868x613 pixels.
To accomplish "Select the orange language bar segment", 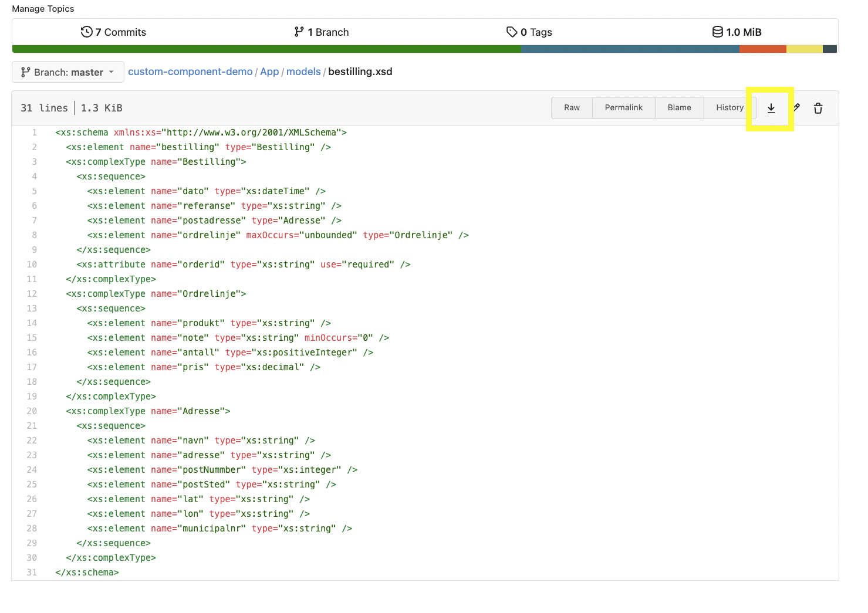I will pos(762,49).
